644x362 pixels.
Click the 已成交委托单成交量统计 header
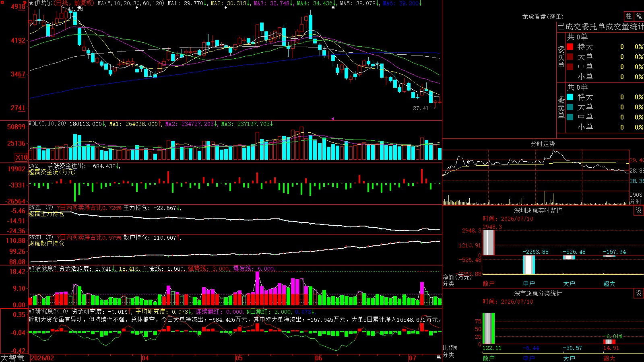(x=601, y=27)
